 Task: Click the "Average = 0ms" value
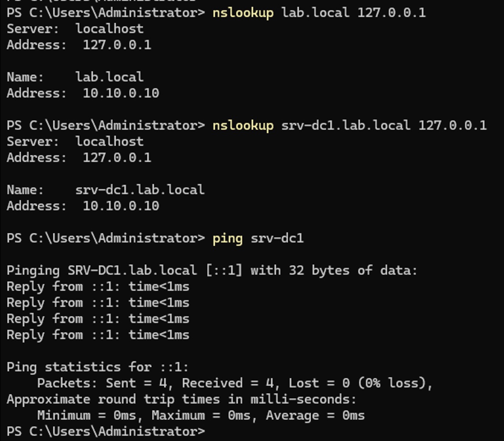(x=315, y=416)
